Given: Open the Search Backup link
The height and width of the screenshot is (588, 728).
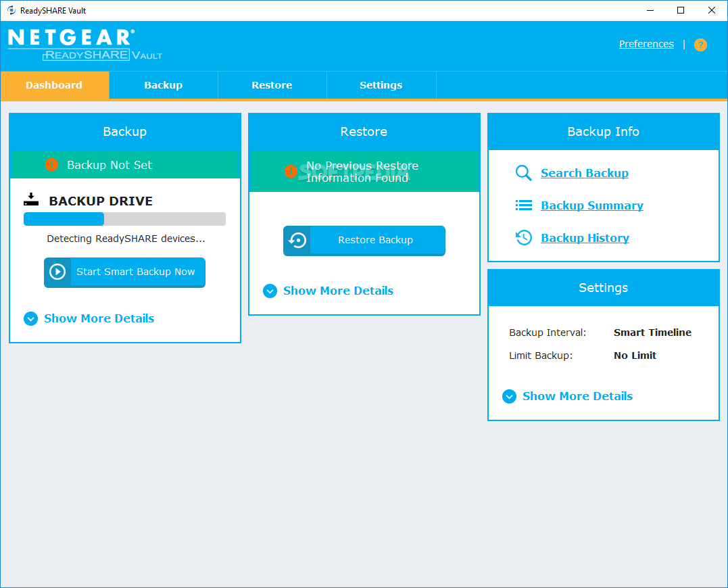Looking at the screenshot, I should coord(585,173).
